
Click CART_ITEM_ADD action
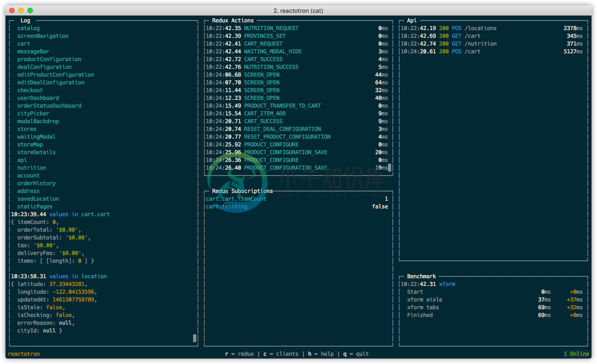coord(297,114)
